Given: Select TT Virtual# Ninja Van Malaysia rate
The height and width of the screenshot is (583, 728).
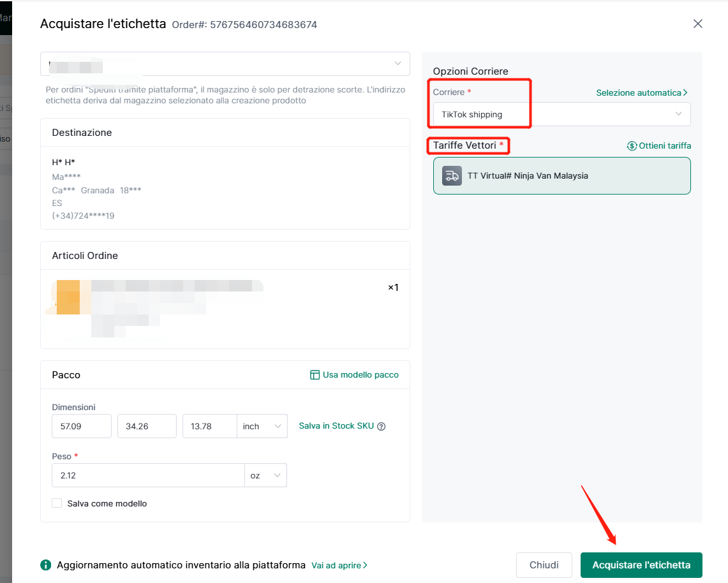Looking at the screenshot, I should [561, 176].
